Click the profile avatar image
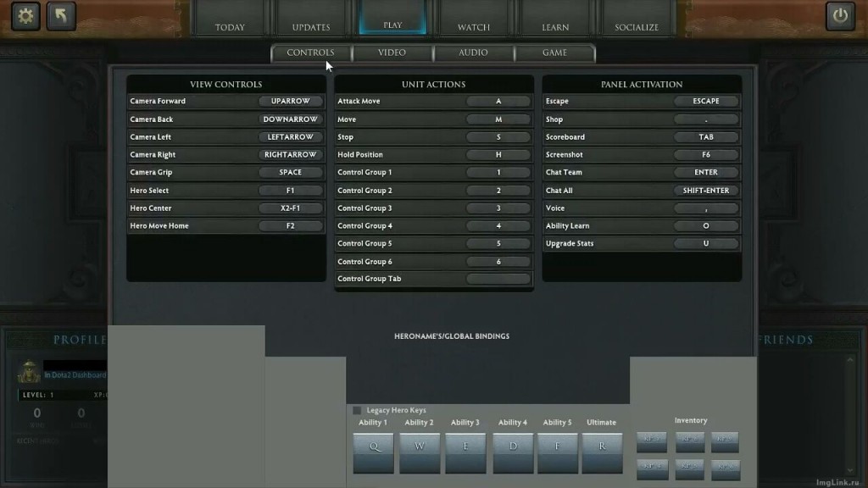This screenshot has height=488, width=868. pos(29,372)
